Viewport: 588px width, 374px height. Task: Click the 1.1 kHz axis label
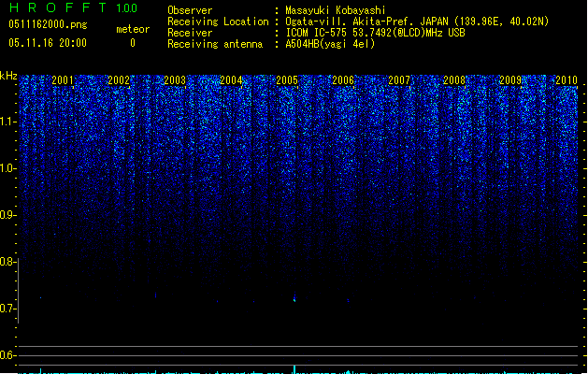pyautogui.click(x=7, y=122)
